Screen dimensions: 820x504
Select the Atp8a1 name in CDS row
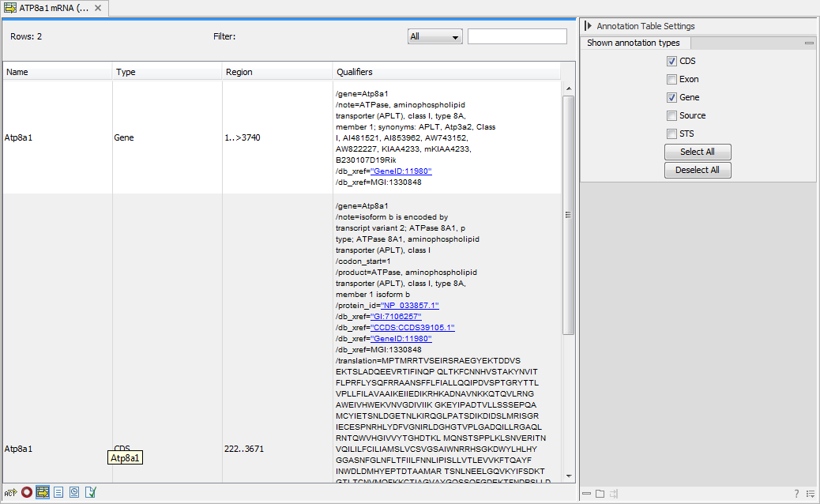click(18, 449)
